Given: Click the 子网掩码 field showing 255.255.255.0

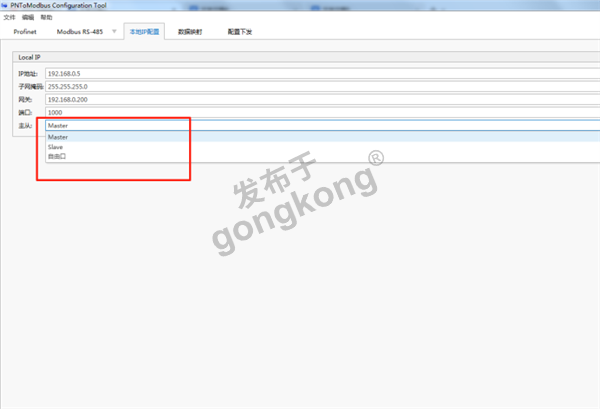Looking at the screenshot, I should tap(323, 86).
